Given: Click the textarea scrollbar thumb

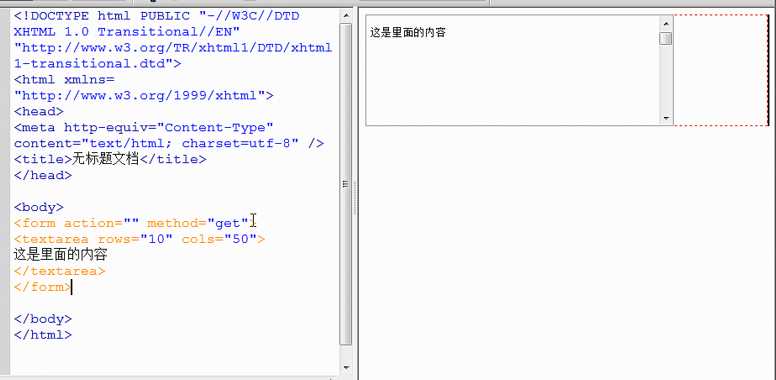Looking at the screenshot, I should (666, 39).
